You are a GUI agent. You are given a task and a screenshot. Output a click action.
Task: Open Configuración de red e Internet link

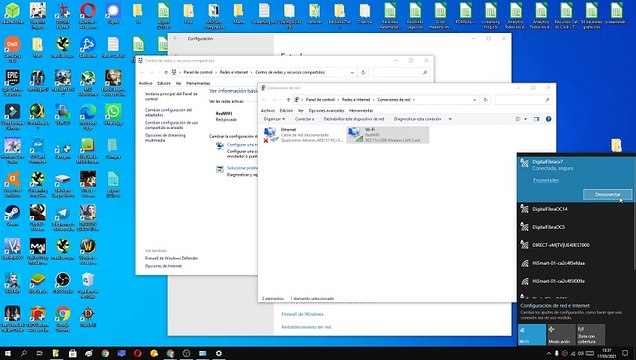click(555, 306)
